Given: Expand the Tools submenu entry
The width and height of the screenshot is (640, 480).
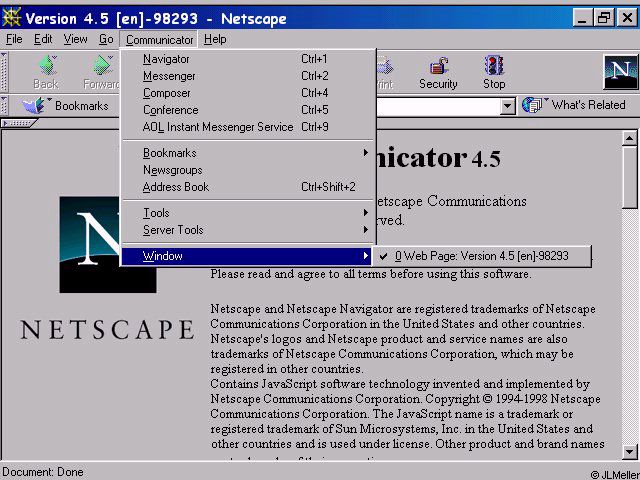Looking at the screenshot, I should (249, 213).
